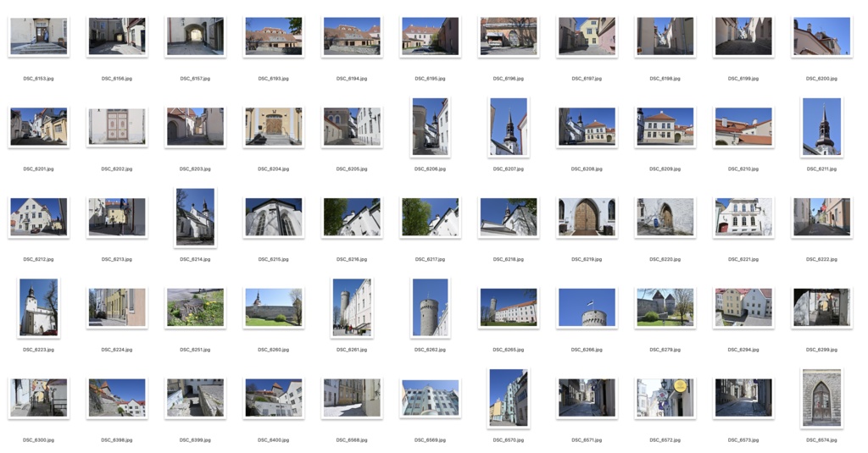Screen dimensions: 868x453
Task: Click the DSC_6299.jpg passage thumbnail
Action: pos(821,307)
